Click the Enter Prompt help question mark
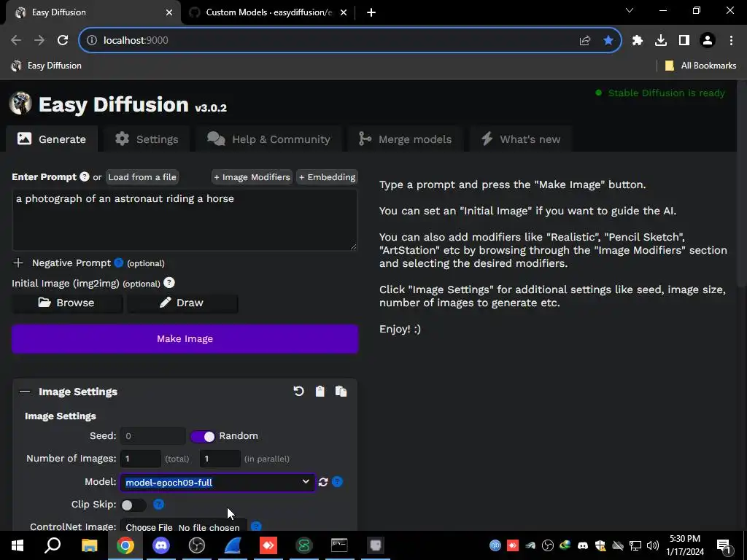Screen dimensions: 747x560 [85, 176]
